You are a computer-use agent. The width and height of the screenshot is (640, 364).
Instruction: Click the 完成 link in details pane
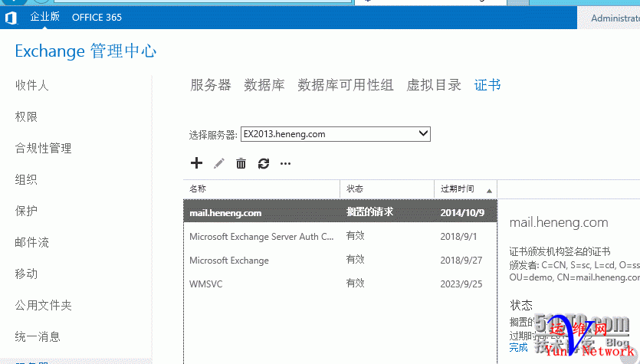pyautogui.click(x=518, y=347)
